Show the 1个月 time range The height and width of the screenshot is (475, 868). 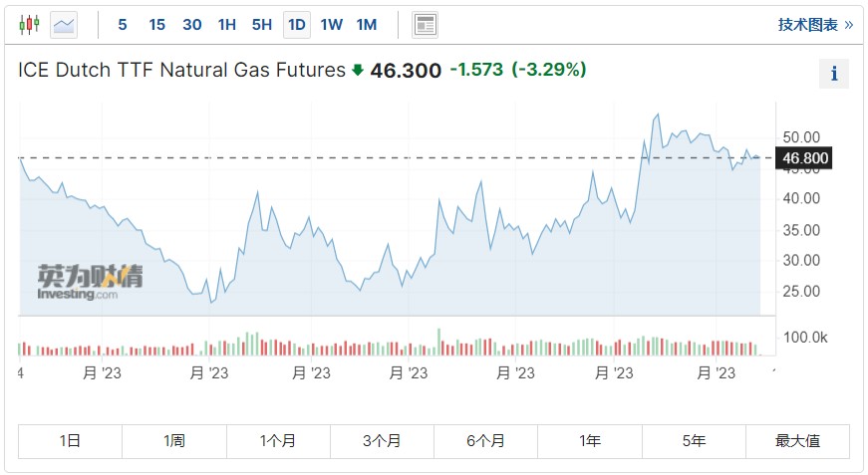pos(278,441)
